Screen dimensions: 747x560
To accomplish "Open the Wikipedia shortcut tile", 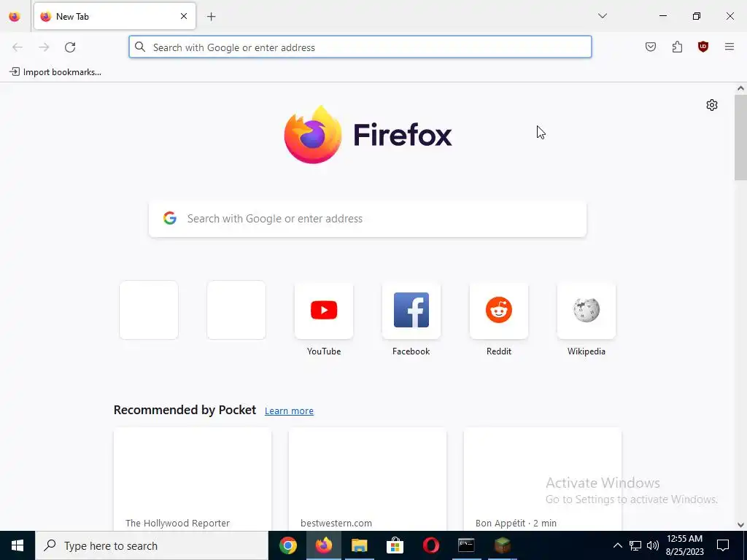I will [x=587, y=310].
